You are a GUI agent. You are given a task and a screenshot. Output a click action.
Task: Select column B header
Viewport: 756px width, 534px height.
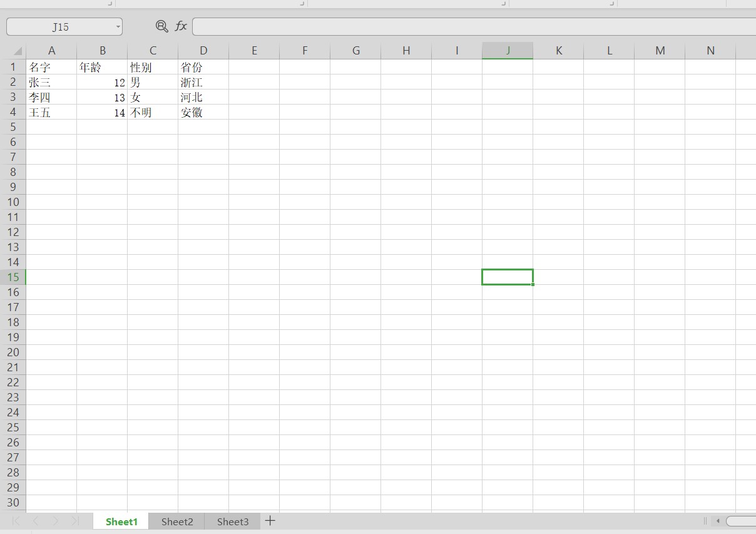[102, 51]
